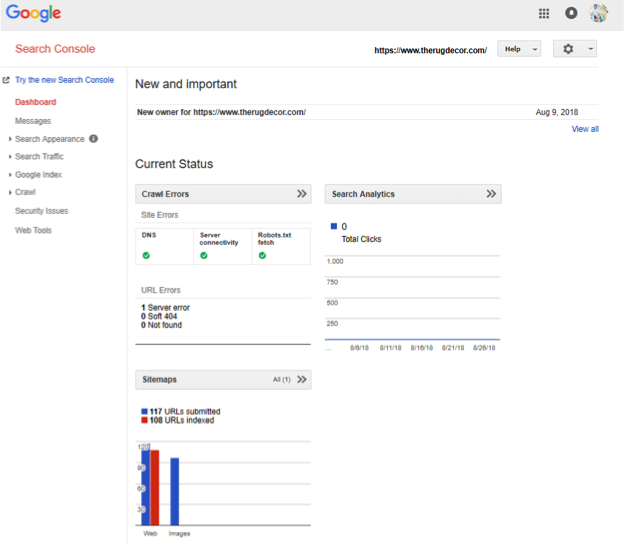
Task: Open the settings gear button
Action: click(575, 49)
